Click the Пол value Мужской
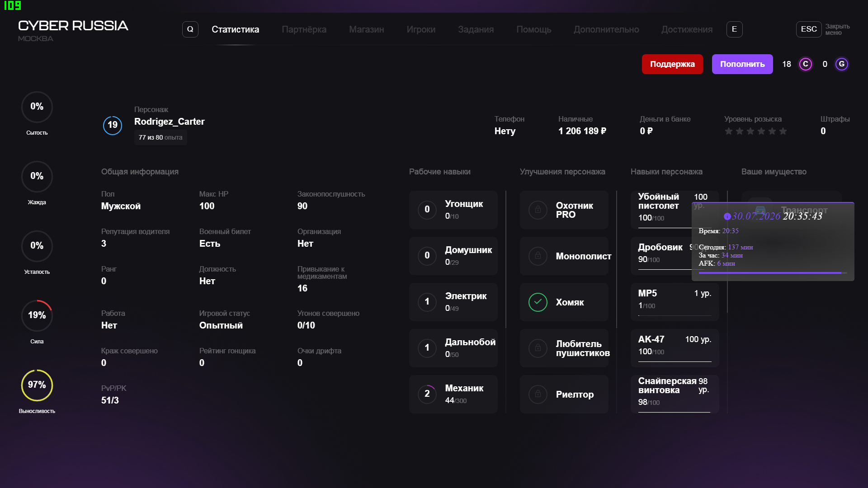This screenshot has height=488, width=868. (x=121, y=206)
